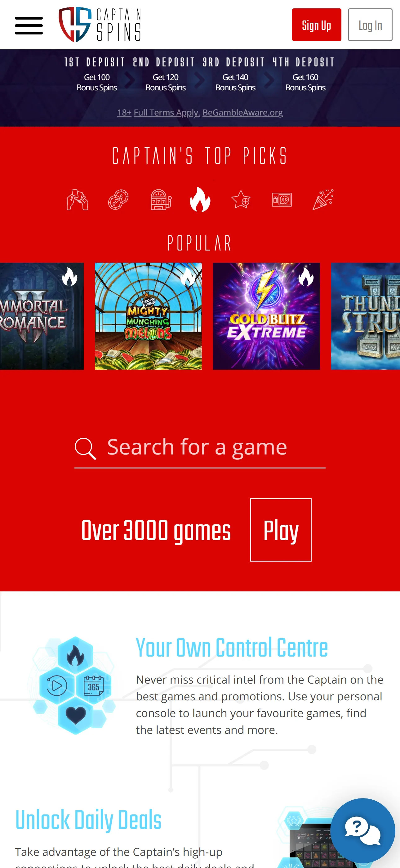400x868 pixels.
Task: Click the Log In button
Action: pyautogui.click(x=370, y=25)
